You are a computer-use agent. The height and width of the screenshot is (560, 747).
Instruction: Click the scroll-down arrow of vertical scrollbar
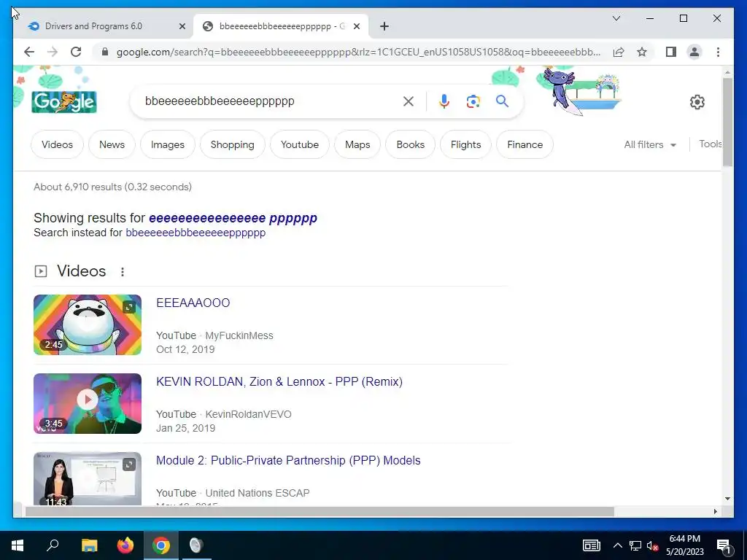(727, 499)
